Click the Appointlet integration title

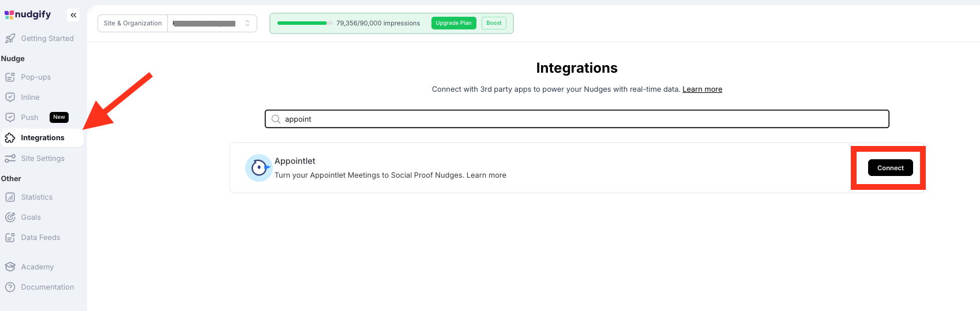295,161
